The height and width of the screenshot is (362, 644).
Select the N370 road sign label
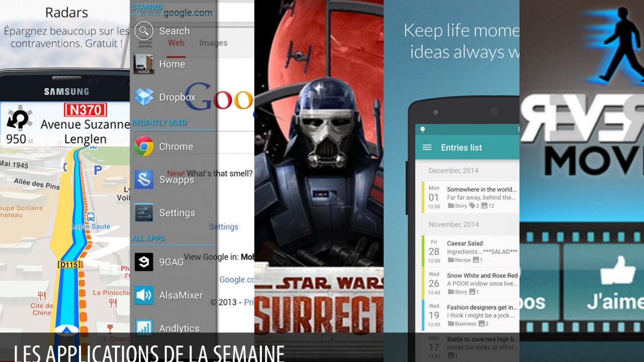click(85, 110)
